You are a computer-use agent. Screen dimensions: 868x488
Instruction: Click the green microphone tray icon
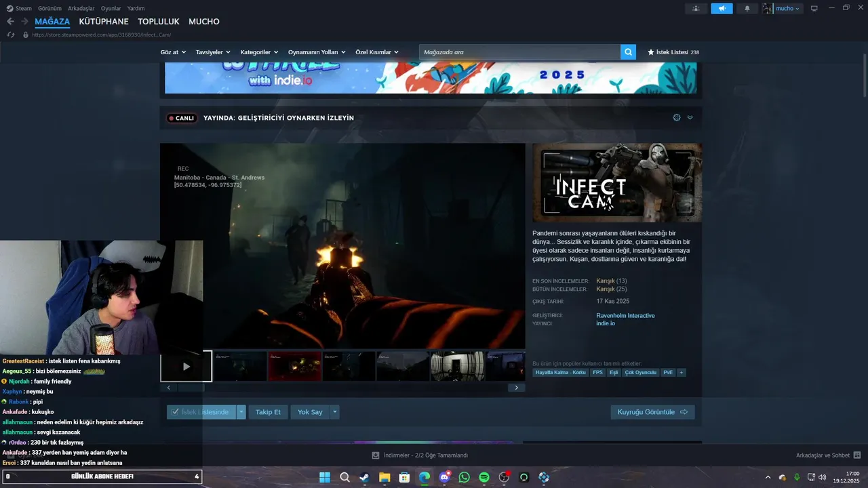pos(797,477)
